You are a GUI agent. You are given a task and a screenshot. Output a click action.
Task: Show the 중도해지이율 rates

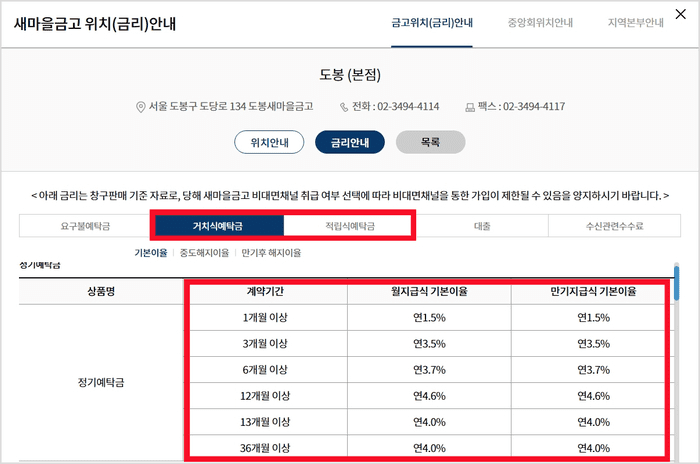click(204, 253)
